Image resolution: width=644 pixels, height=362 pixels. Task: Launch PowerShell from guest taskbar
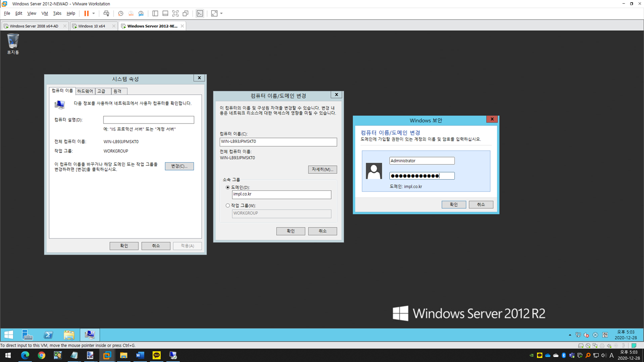click(48, 335)
